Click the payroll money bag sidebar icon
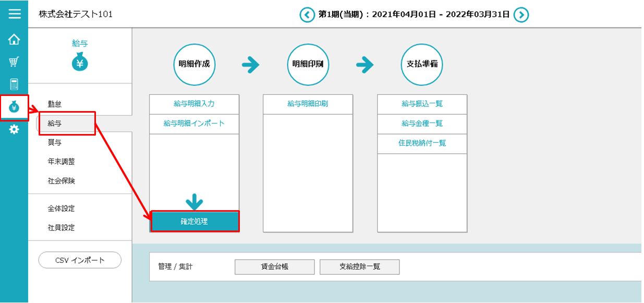 14,107
